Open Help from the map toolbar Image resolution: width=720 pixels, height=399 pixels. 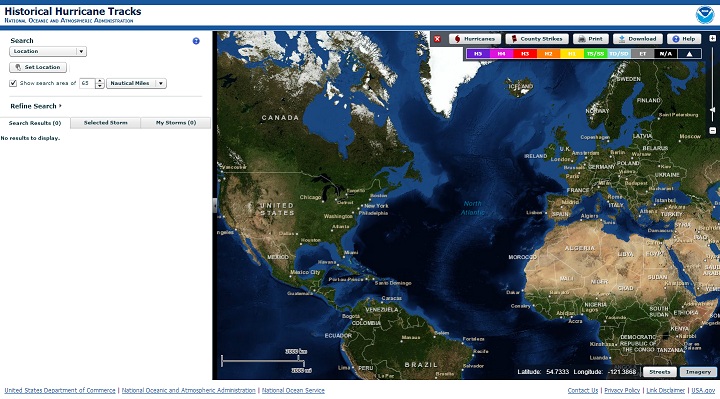(x=684, y=39)
